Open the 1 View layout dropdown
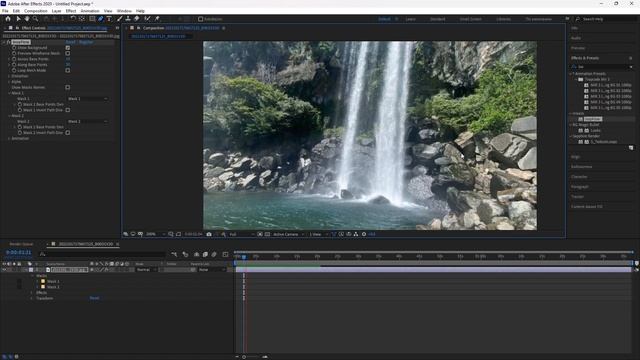 click(x=319, y=234)
